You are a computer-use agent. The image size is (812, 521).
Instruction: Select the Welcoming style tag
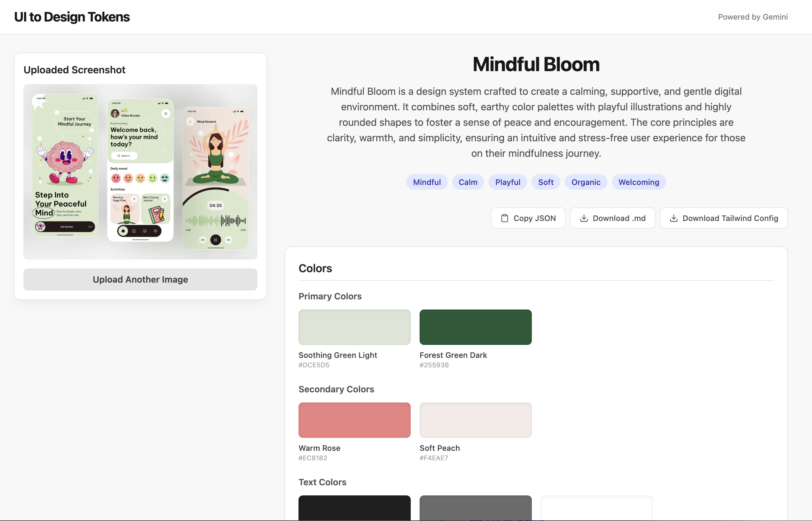coord(638,182)
